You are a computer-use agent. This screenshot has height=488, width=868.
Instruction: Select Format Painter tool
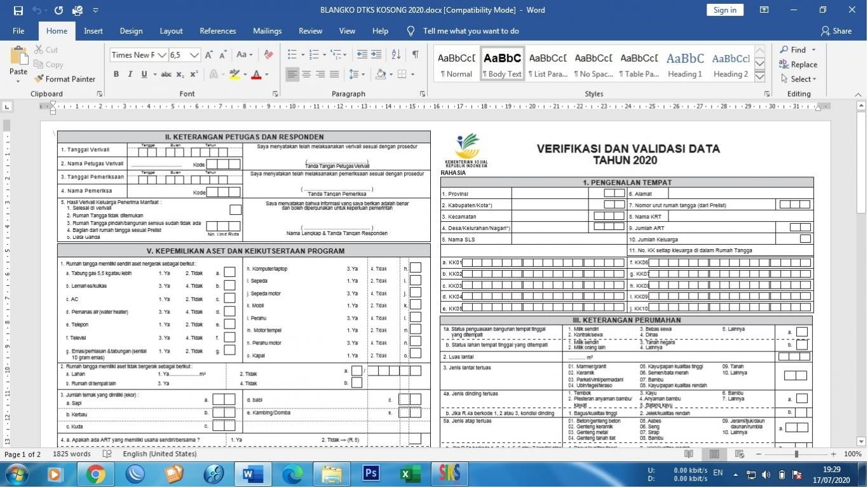(x=65, y=79)
